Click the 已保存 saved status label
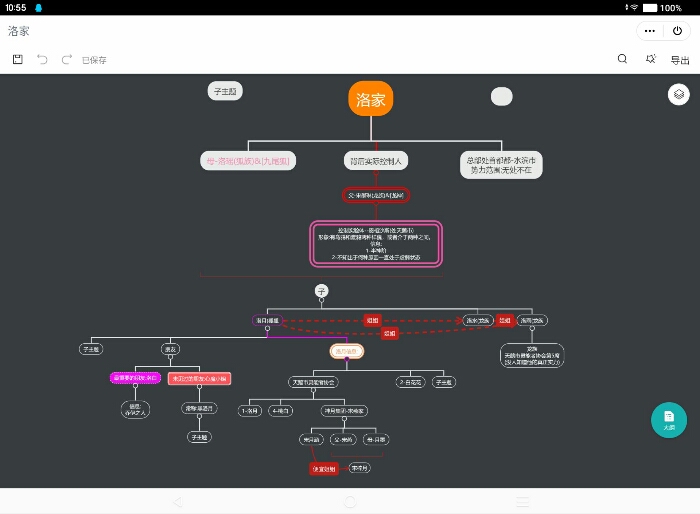The height and width of the screenshot is (514, 700). 95,60
